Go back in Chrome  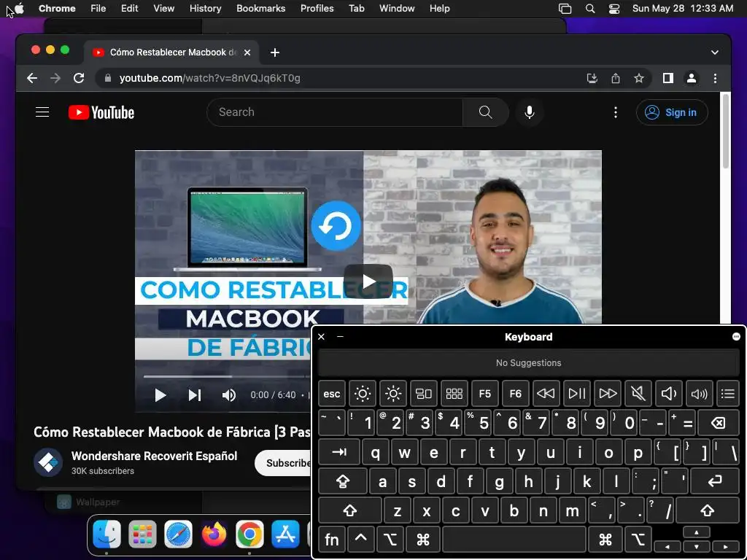[32, 78]
